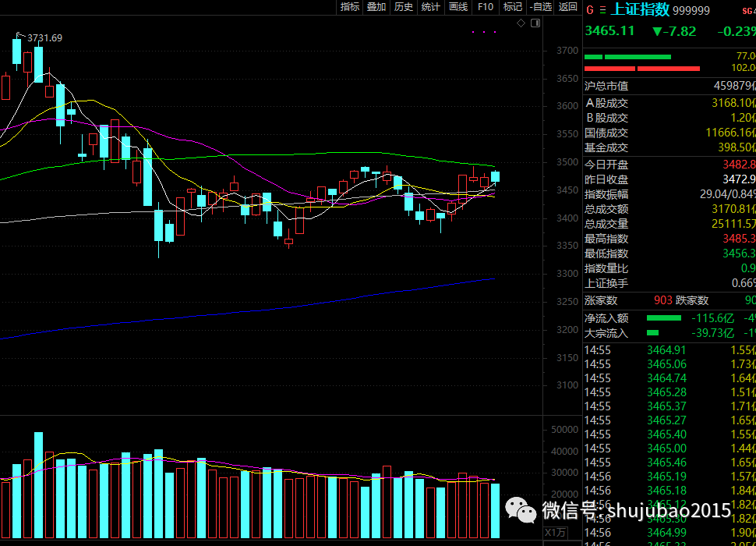Screen dimensions: 756x546
Task: Click the 叠加 overlay button
Action: point(376,7)
